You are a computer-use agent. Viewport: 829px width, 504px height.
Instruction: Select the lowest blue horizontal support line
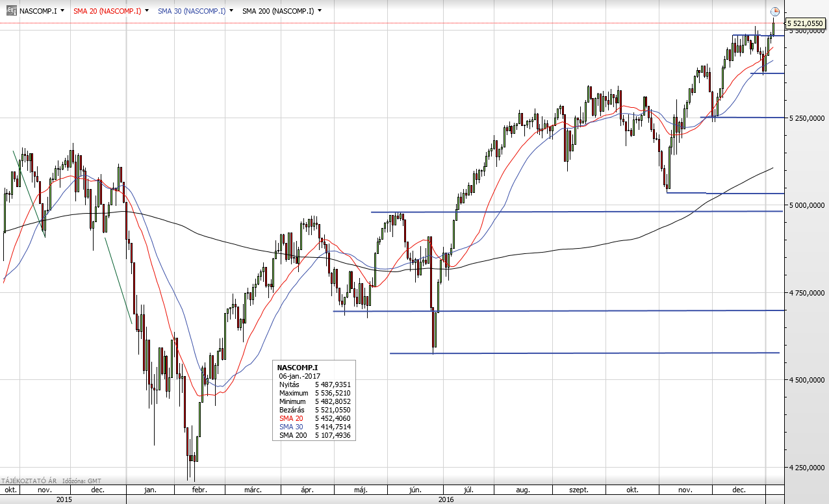585,353
